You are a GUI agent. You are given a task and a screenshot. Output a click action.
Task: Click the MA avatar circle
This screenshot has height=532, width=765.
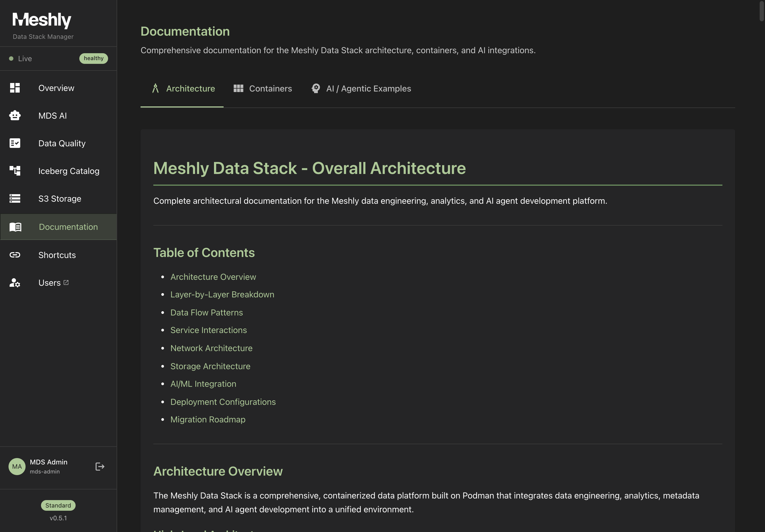click(17, 466)
